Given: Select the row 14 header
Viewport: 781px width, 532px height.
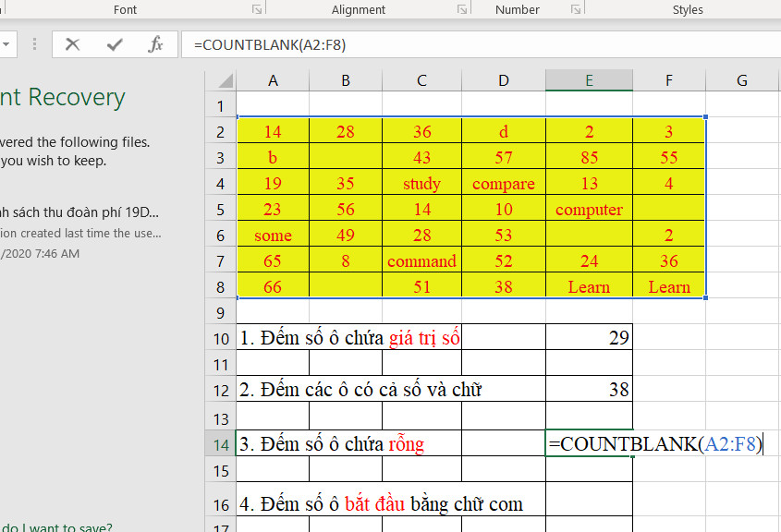Looking at the screenshot, I should (220, 444).
